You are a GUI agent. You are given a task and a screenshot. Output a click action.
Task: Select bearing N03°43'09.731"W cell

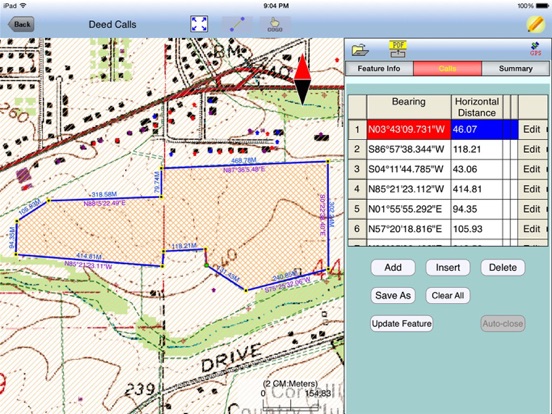[409, 130]
